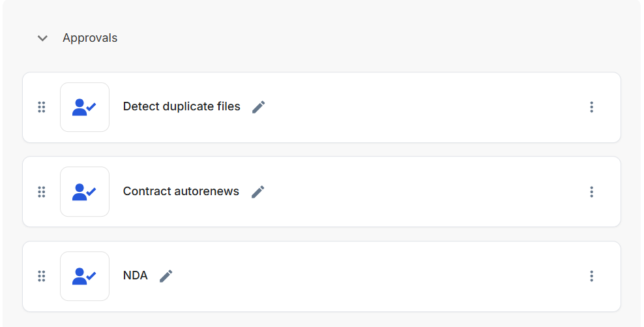
Task: Open Contract autorenews three-dot menu
Action: [x=591, y=192]
